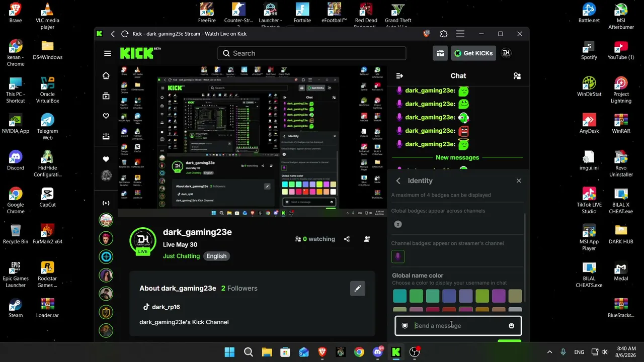The width and height of the screenshot is (644, 362).
Task: Select the Epic Games Launcher desktop icon
Action: click(16, 275)
